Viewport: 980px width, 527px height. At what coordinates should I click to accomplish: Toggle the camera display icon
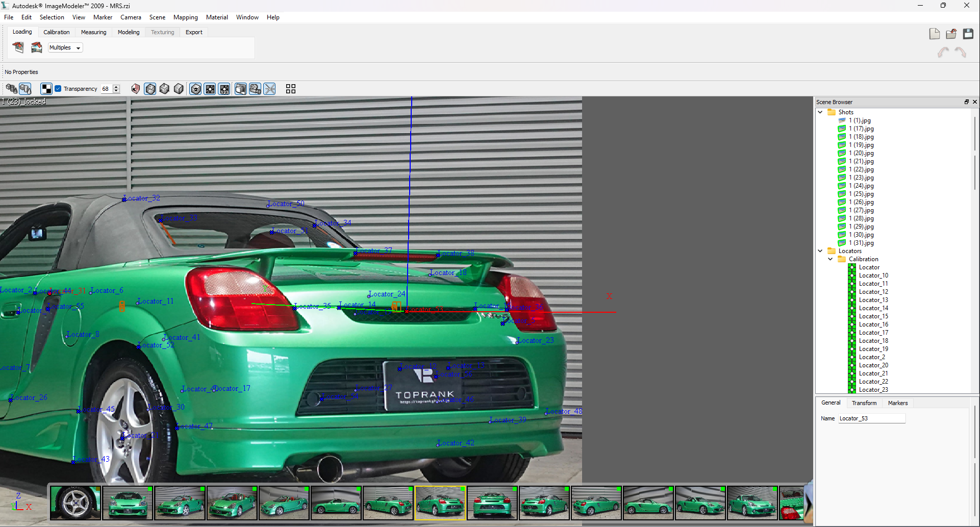coord(255,89)
